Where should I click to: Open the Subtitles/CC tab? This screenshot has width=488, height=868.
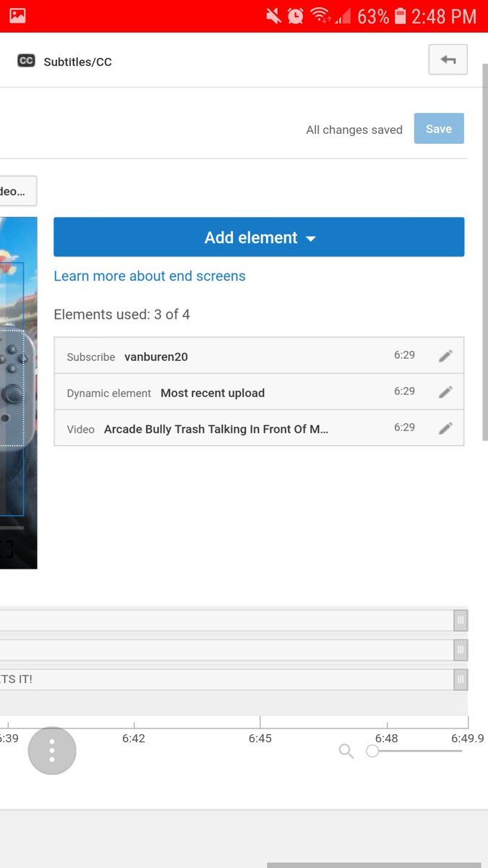64,61
